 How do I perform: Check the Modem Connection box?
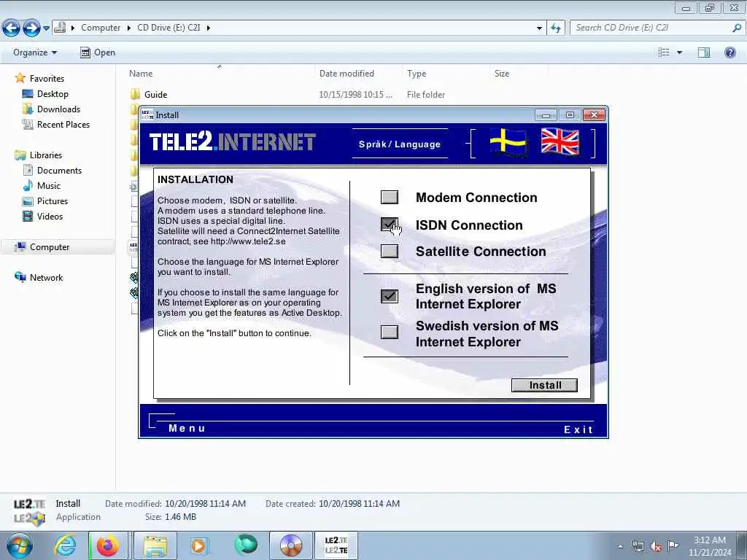[390, 197]
